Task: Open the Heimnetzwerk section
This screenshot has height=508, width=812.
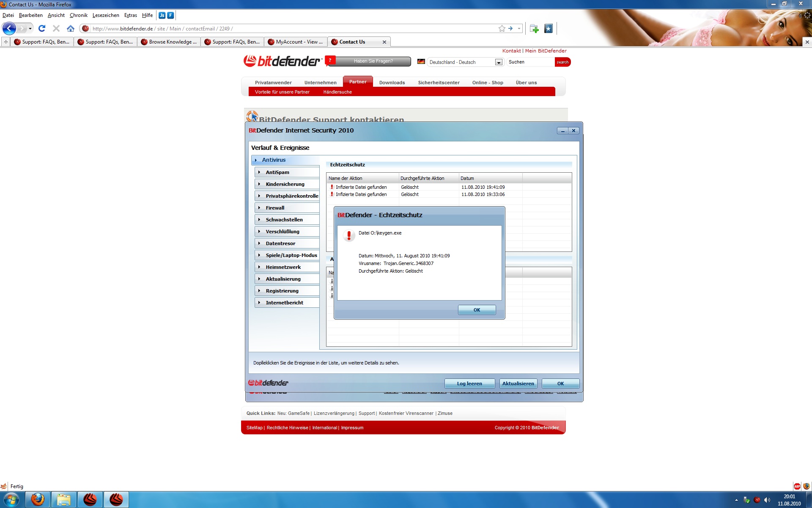Action: click(x=287, y=267)
